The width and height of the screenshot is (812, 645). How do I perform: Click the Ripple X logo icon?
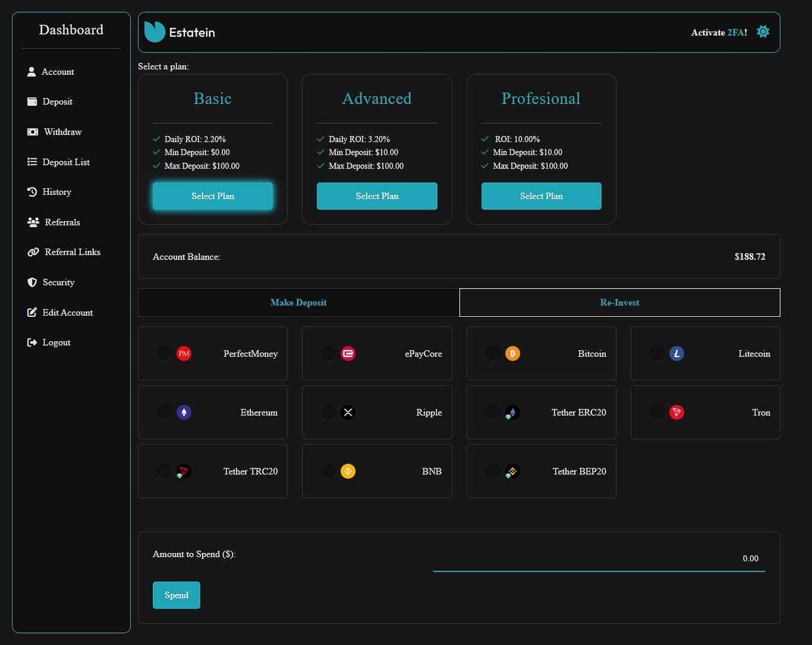coord(348,412)
